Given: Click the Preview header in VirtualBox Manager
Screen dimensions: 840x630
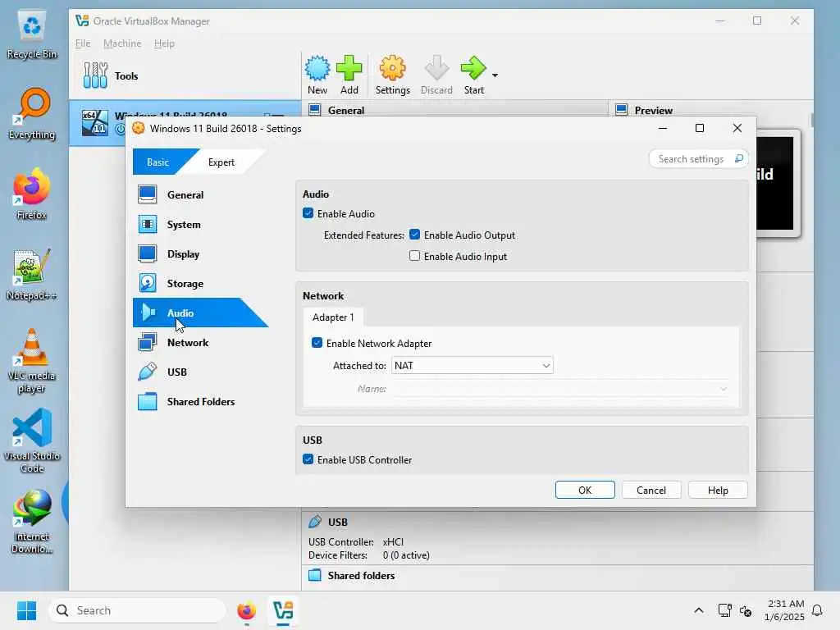Looking at the screenshot, I should [x=653, y=111].
